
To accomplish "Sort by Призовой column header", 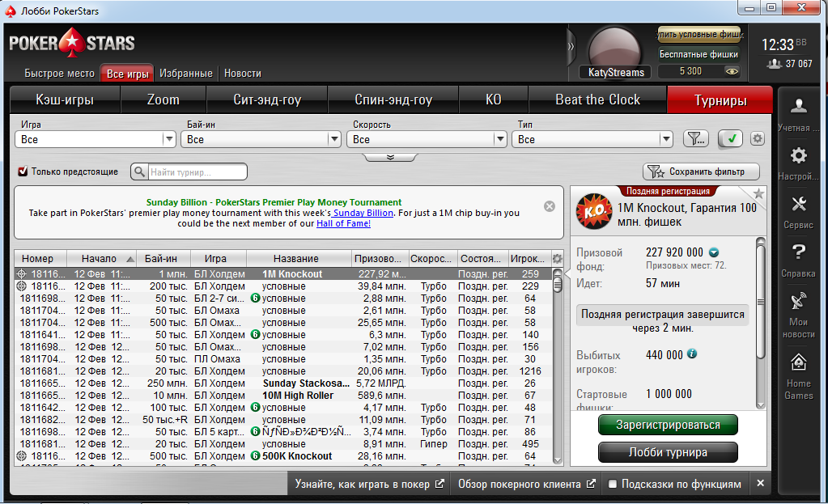I will (x=378, y=259).
